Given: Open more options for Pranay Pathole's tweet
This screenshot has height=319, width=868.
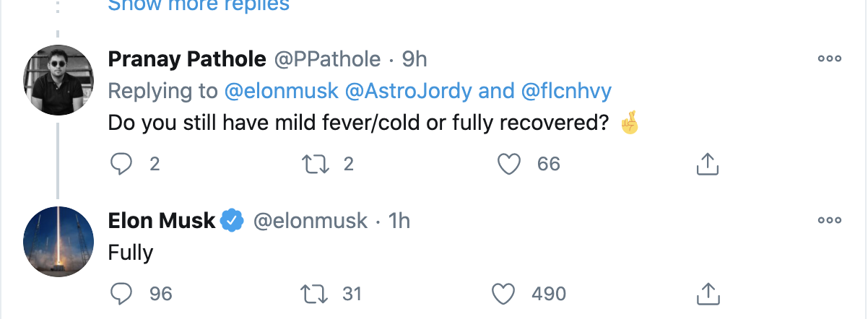Looking at the screenshot, I should (829, 59).
